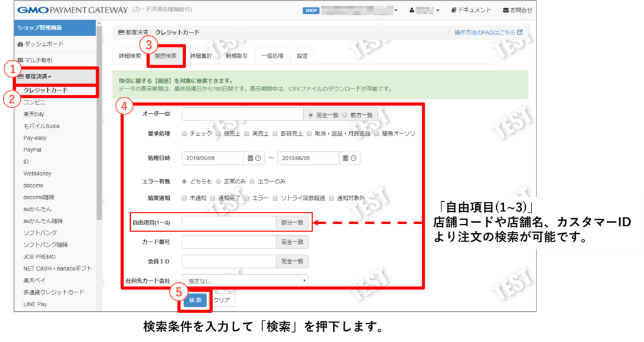Click the クリア button
The width and height of the screenshot is (644, 342).
click(221, 301)
